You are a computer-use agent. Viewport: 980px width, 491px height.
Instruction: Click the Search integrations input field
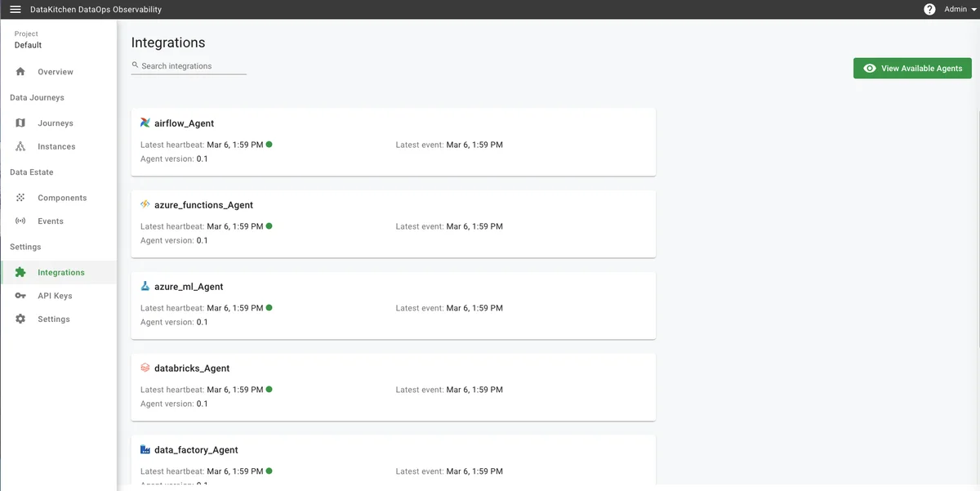click(193, 66)
